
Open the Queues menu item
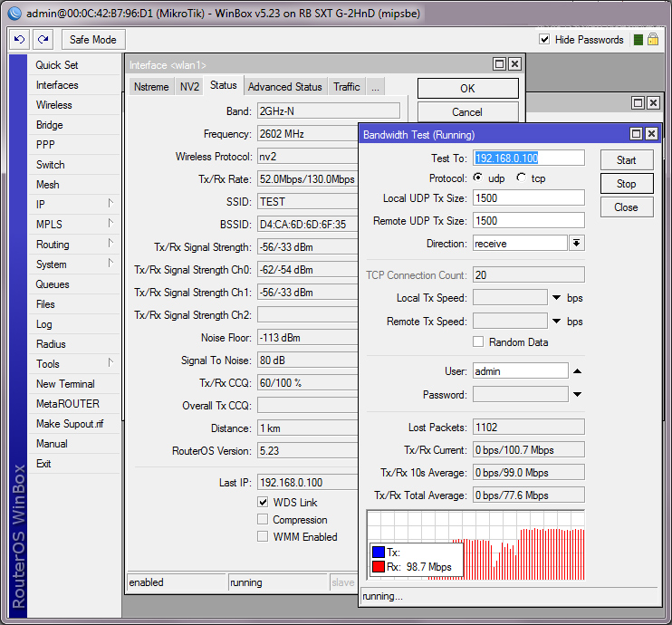pos(74,284)
